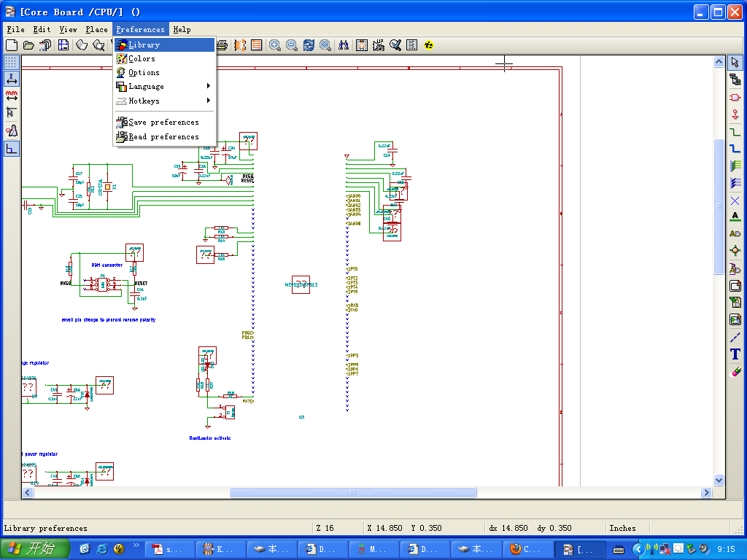Screen dimensions: 747x560
Task: Select the Place power port tool
Action: (x=735, y=114)
